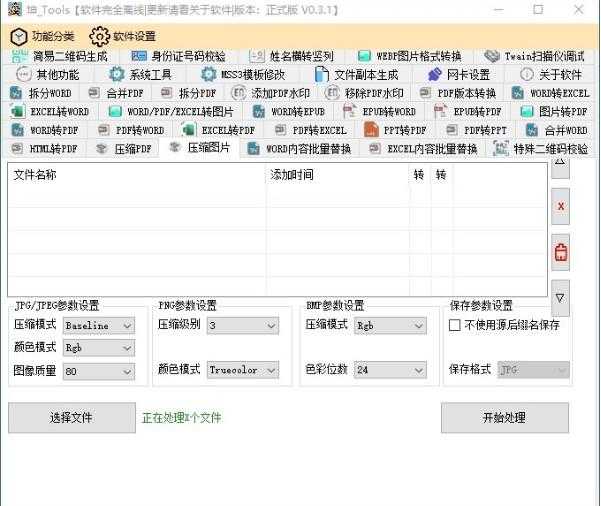Open the 系统工具 gear tab
Screen dimensions: 601x506
coord(140,74)
